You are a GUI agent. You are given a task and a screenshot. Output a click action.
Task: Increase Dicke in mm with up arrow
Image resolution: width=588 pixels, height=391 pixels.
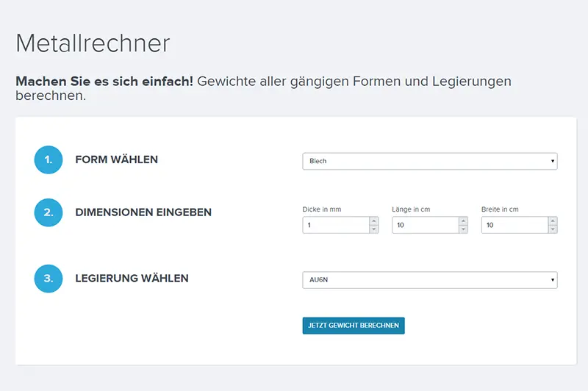click(x=373, y=220)
